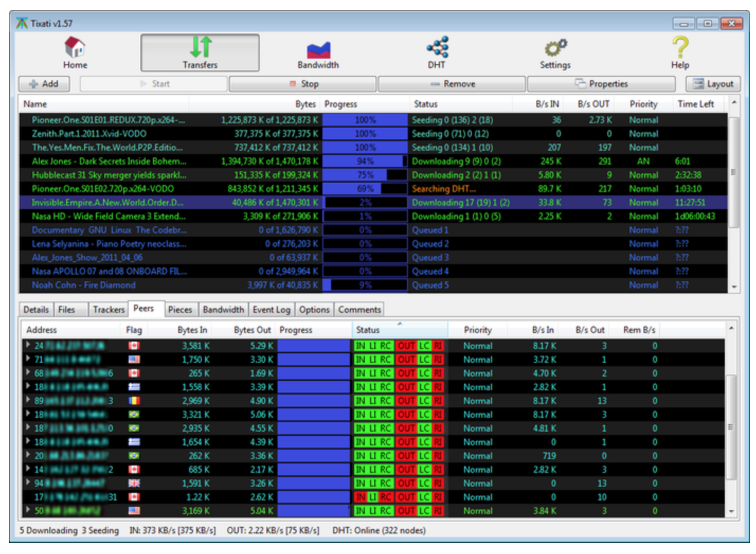The height and width of the screenshot is (554, 756).
Task: Sort transfers by Priority column header
Action: pos(644,104)
